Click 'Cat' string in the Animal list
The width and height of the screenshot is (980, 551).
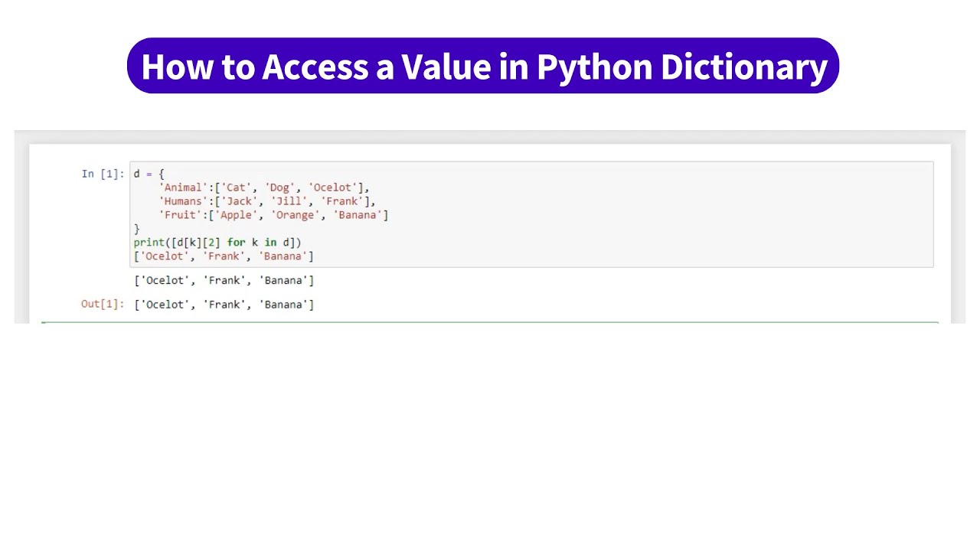pyautogui.click(x=236, y=187)
